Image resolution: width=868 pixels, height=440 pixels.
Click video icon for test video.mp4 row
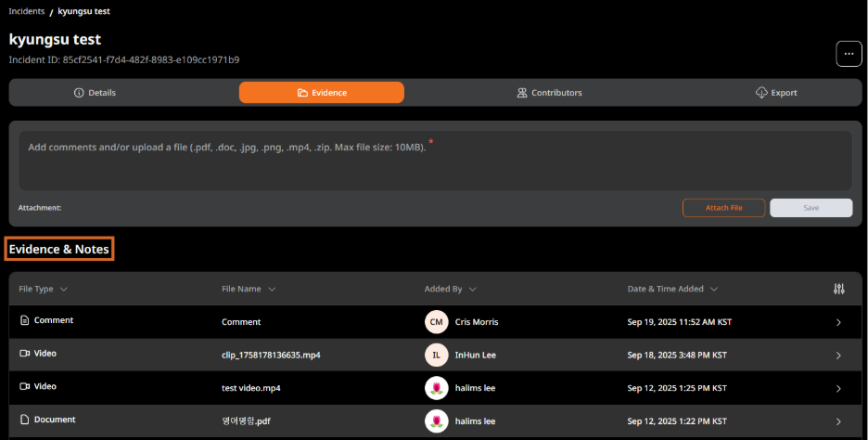tap(25, 386)
